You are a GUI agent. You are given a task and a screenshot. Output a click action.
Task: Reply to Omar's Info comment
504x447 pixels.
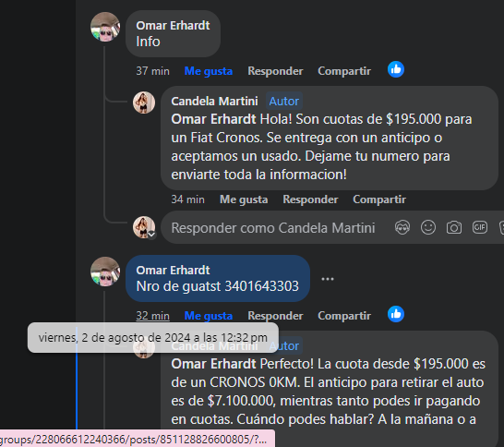[x=275, y=71]
